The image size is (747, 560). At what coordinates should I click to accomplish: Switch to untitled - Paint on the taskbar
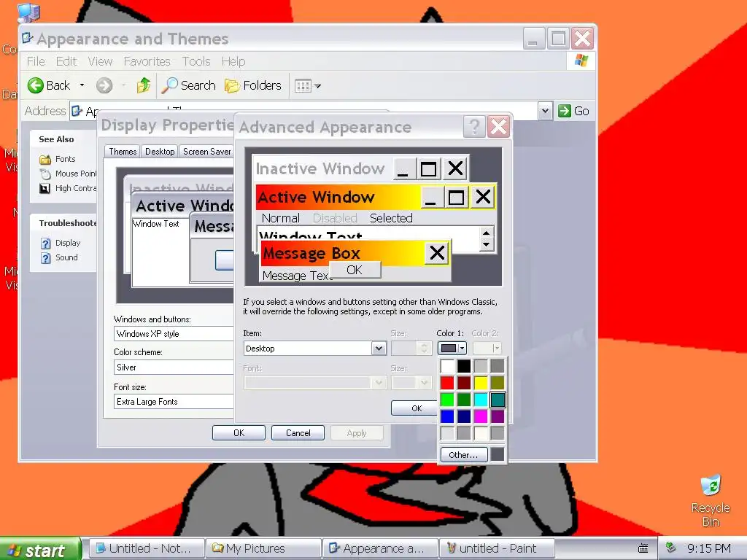[497, 548]
